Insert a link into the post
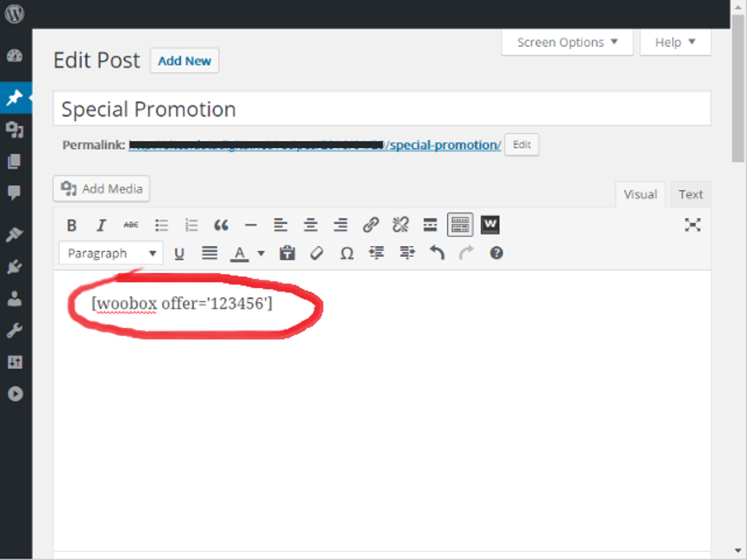This screenshot has width=747, height=560. pos(371,225)
